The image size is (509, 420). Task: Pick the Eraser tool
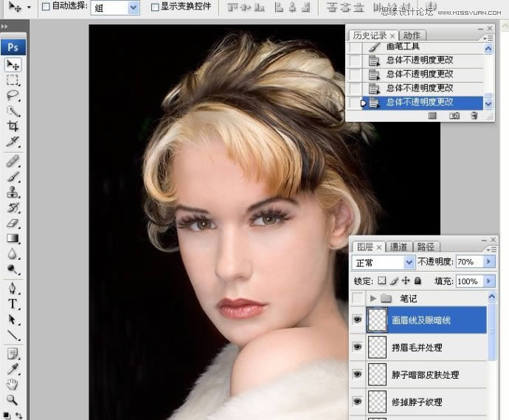pos(13,223)
